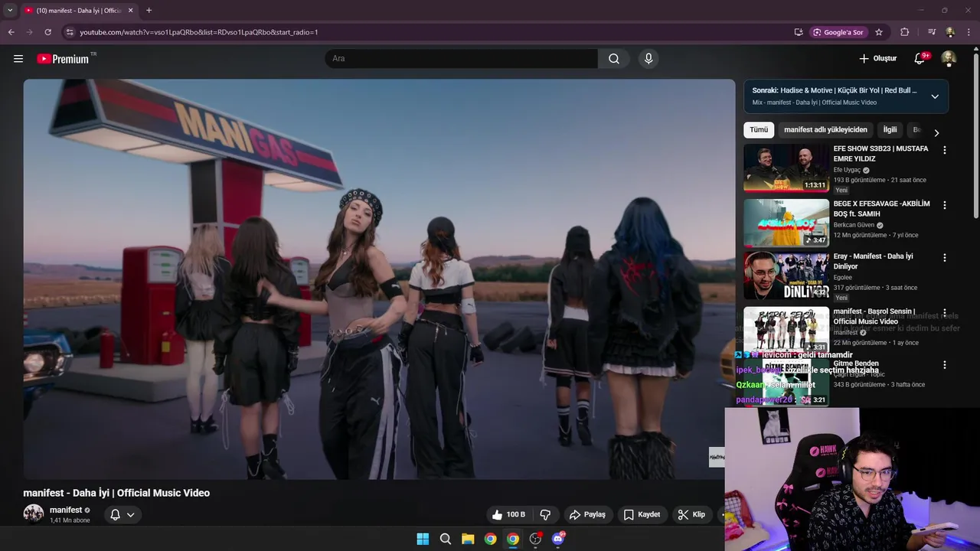Show more chips with right arrow
The width and height of the screenshot is (980, 551).
coord(936,132)
